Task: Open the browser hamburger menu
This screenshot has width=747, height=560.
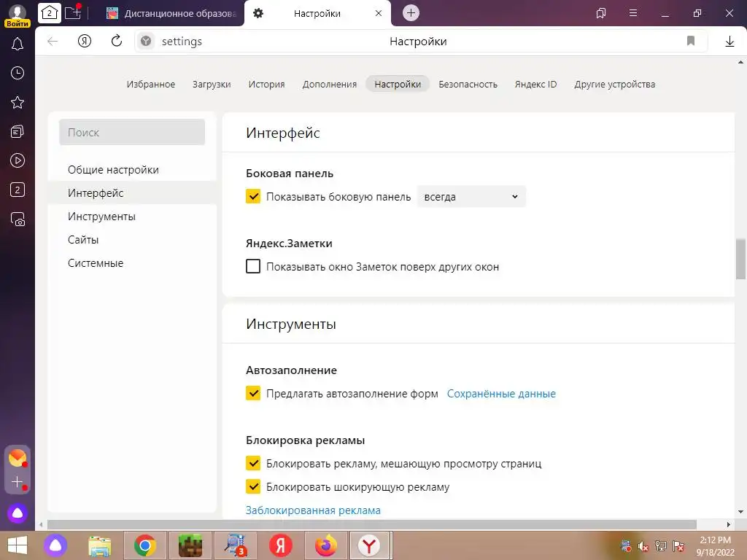Action: [x=633, y=13]
